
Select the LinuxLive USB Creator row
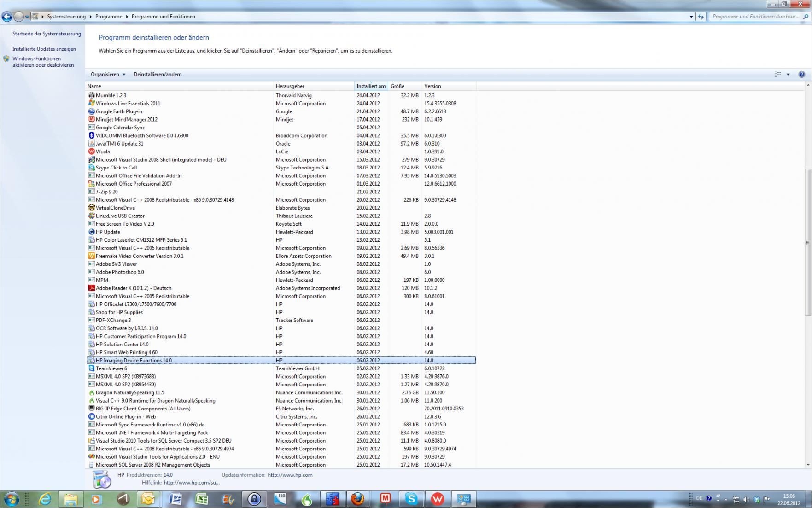point(281,216)
